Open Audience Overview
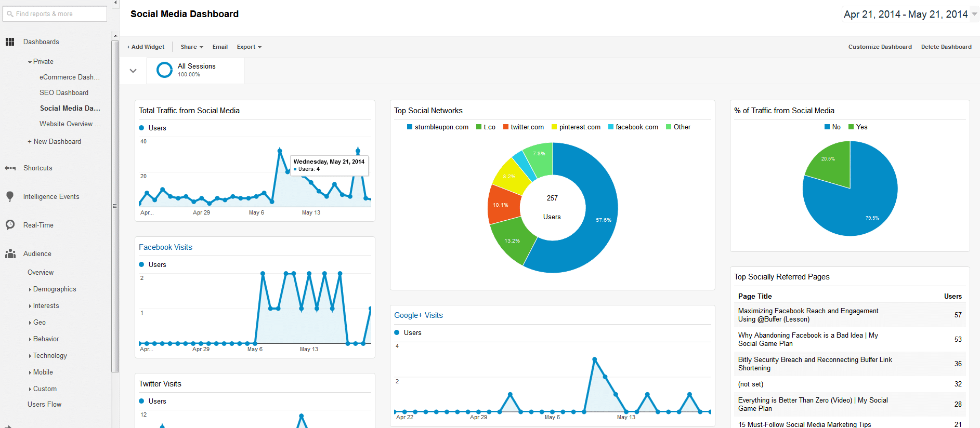Screen dimensions: 980x428 (41, 273)
